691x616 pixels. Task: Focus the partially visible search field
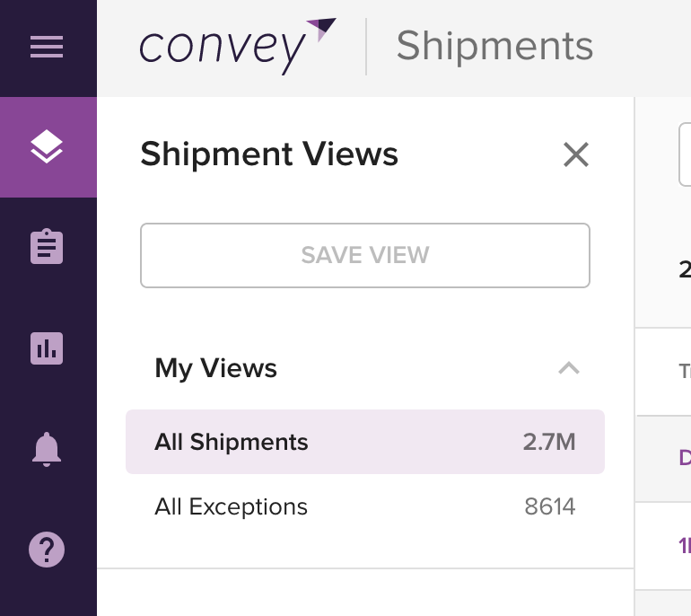pyautogui.click(x=685, y=154)
